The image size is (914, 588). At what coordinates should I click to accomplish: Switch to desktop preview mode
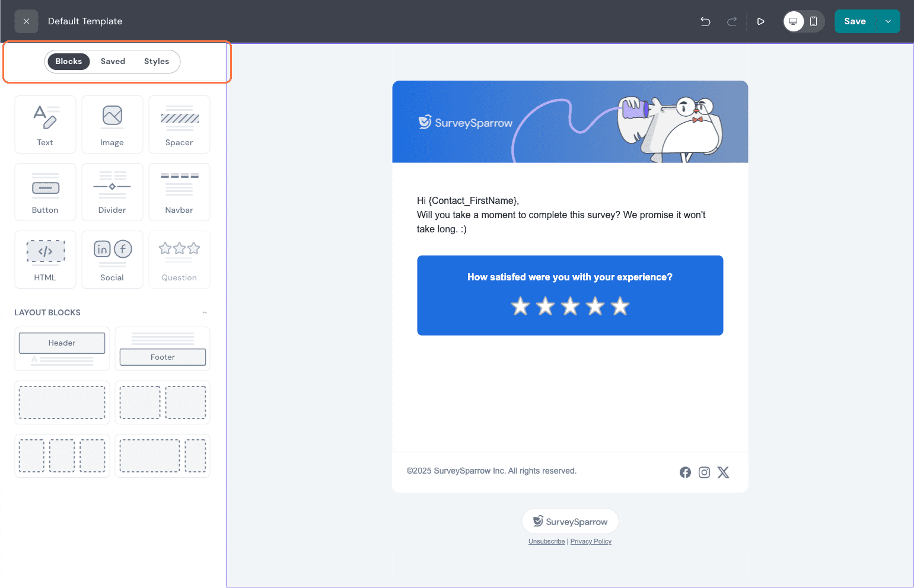(794, 21)
